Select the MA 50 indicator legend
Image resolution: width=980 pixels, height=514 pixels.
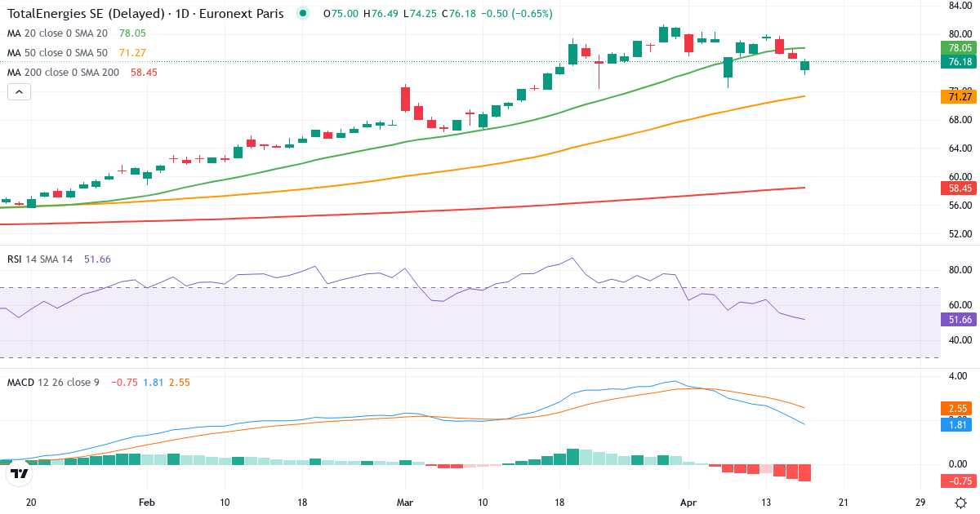click(57, 53)
